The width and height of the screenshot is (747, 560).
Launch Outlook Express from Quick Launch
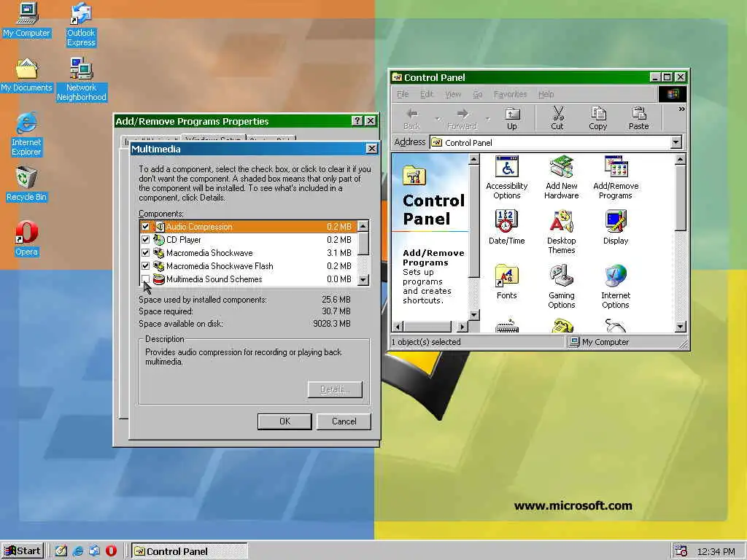94,551
